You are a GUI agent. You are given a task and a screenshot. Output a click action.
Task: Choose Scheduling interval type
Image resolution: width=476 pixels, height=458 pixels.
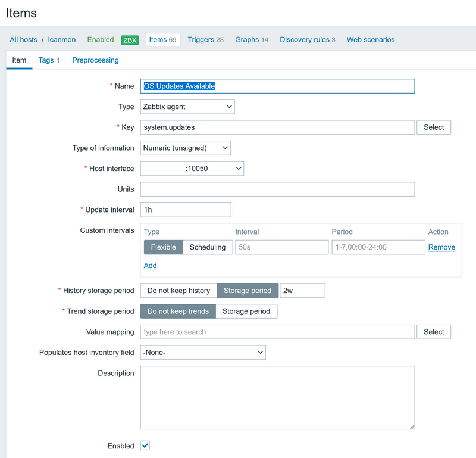[207, 247]
